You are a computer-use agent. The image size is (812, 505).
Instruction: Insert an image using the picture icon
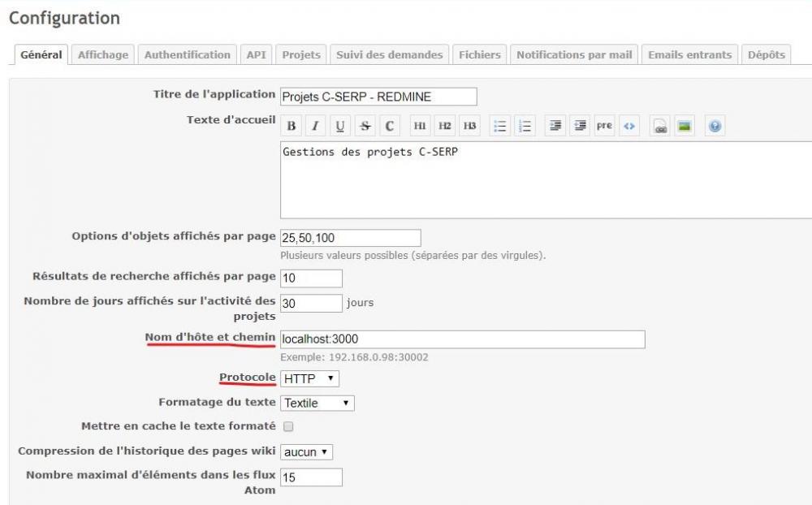[x=685, y=126]
